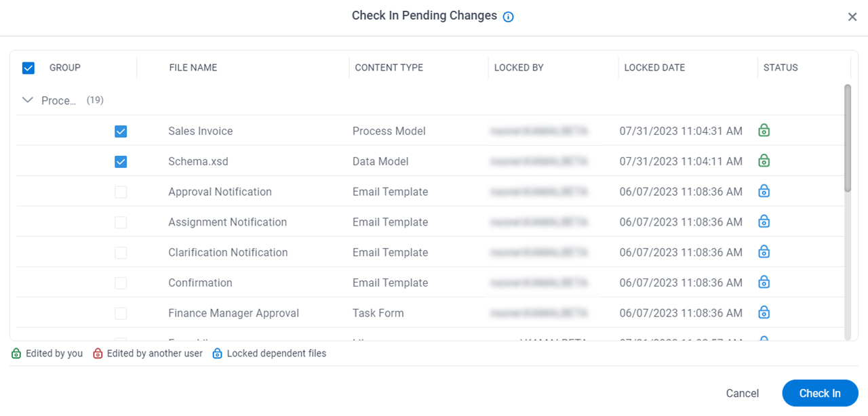Screen dimensions: 868x416
Task: Click the blue lock icon for Approval Notification
Action: click(x=764, y=191)
